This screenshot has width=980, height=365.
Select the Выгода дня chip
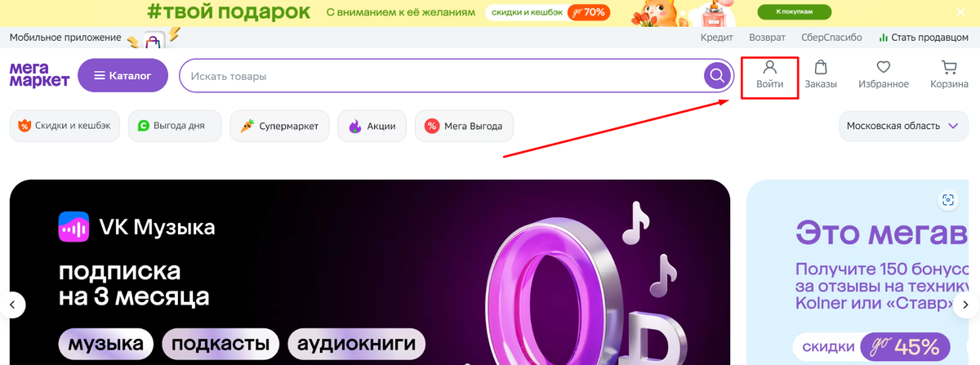175,126
